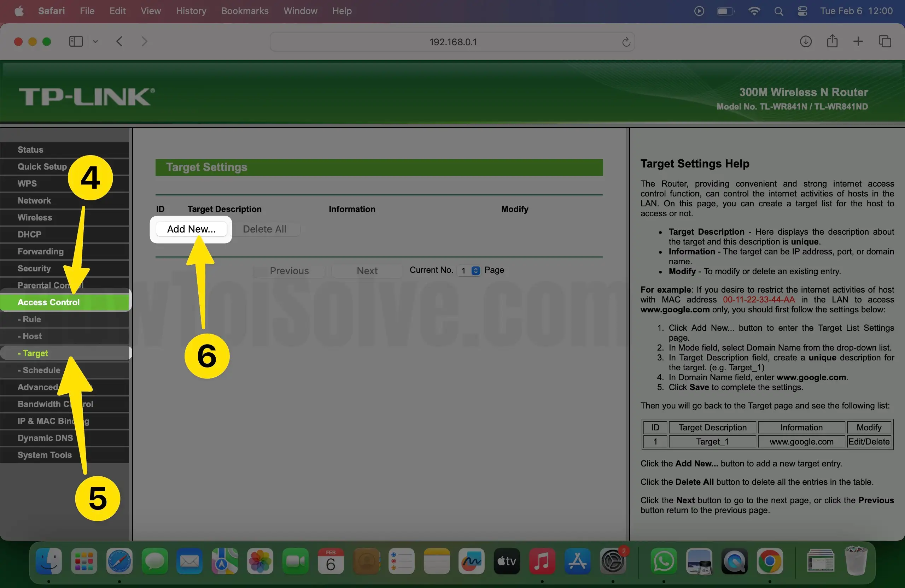
Task: Show the tab overview
Action: (885, 41)
